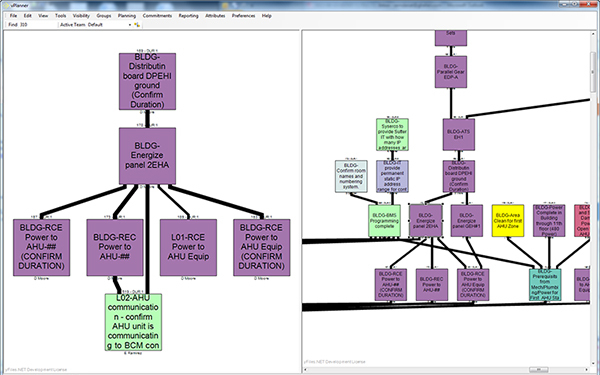
Task: Click the vPlanner application icon in title bar
Action: coord(6,5)
